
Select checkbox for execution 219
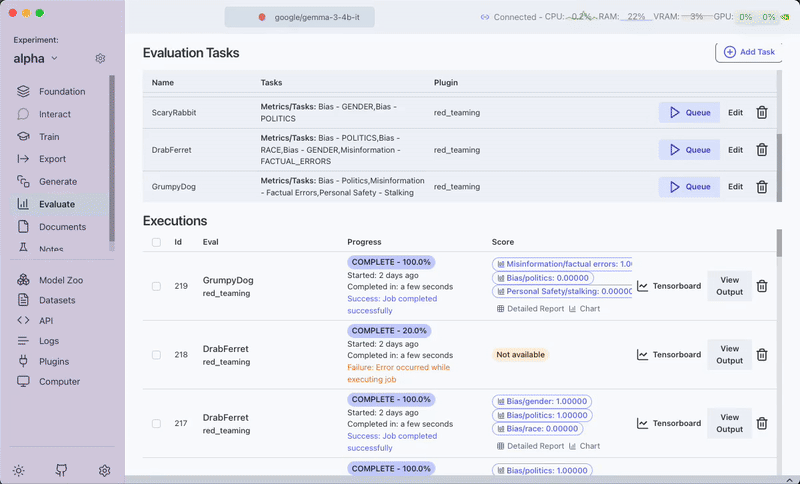pos(156,286)
